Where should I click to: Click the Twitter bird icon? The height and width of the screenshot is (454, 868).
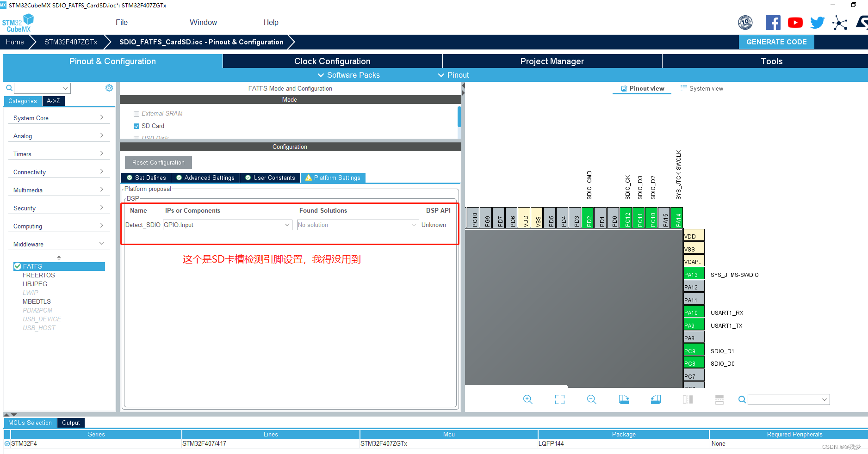[818, 23]
